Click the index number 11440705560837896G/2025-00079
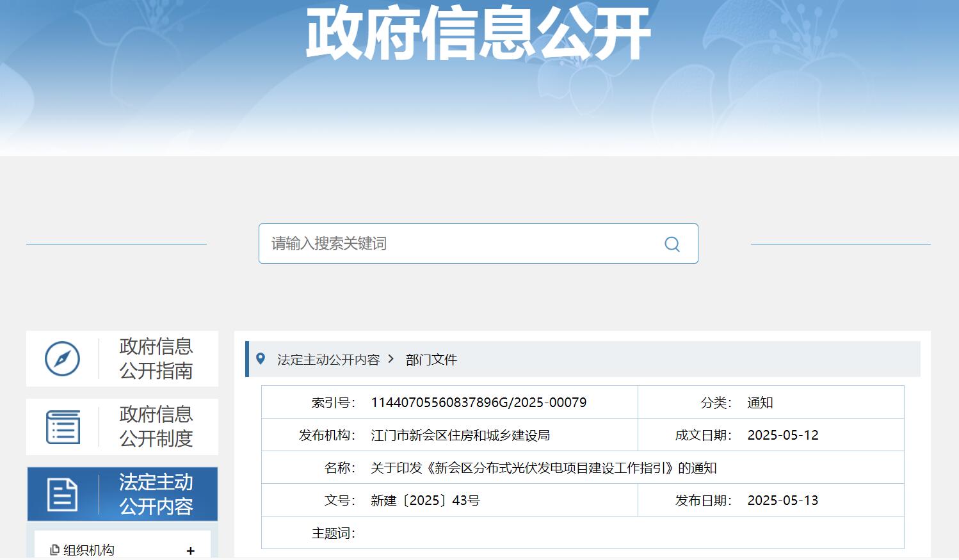Image resolution: width=959 pixels, height=560 pixels. 478,403
